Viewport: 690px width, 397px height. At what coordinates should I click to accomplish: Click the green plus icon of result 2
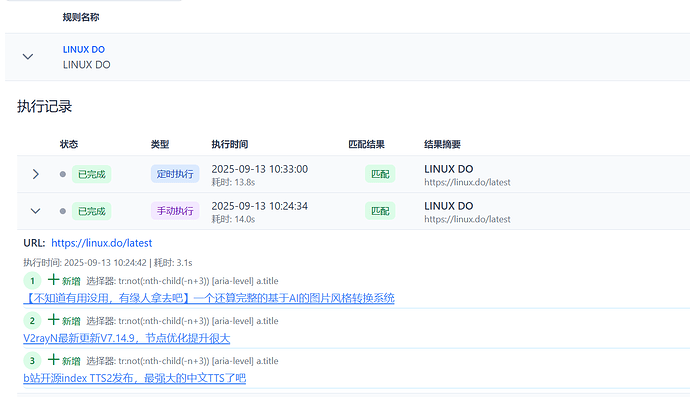pyautogui.click(x=53, y=320)
